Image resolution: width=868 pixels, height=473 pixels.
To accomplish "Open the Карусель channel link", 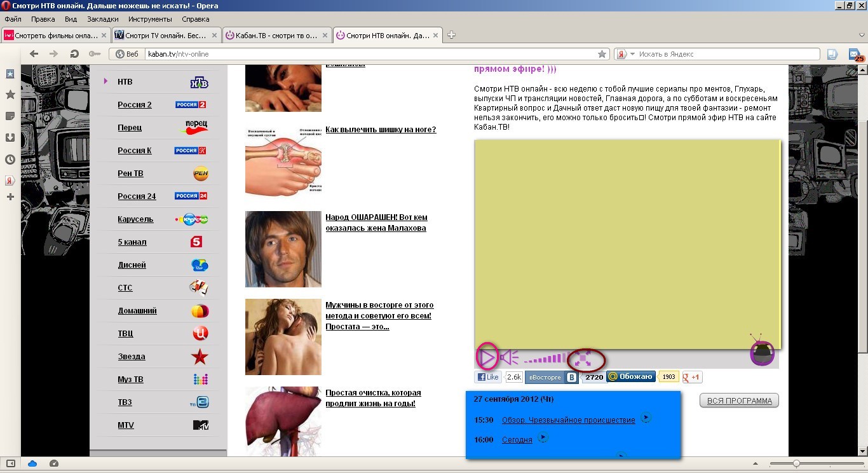I will (135, 219).
